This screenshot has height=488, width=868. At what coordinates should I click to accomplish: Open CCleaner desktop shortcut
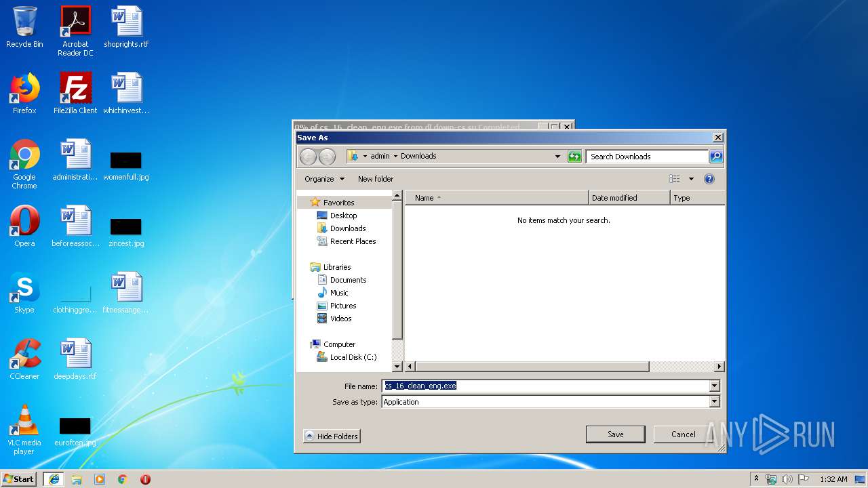(24, 359)
